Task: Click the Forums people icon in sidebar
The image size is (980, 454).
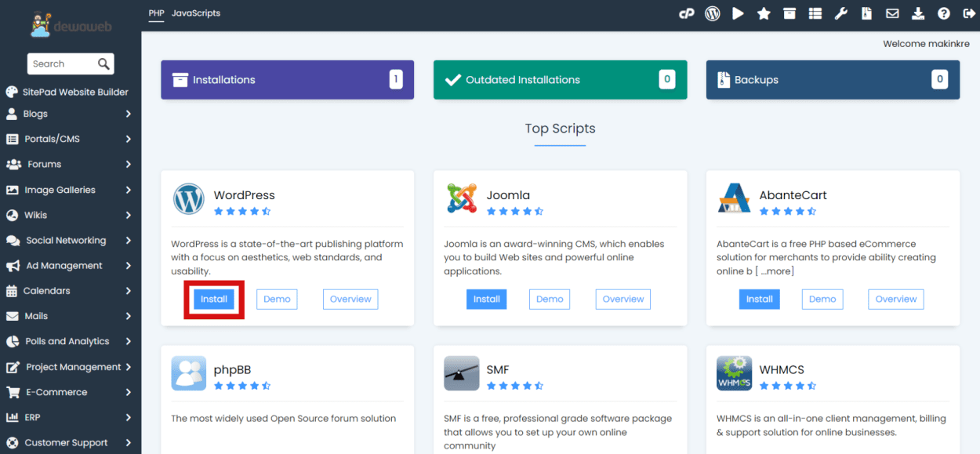Action: (13, 164)
